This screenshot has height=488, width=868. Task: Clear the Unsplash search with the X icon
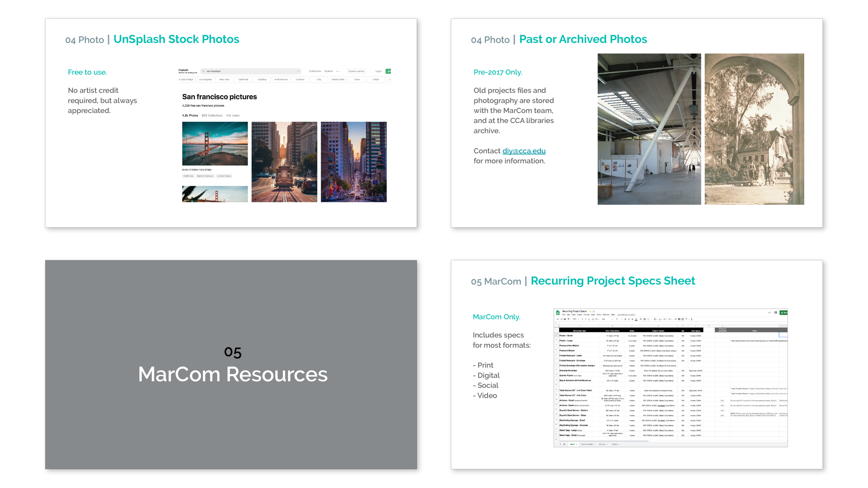click(x=298, y=71)
